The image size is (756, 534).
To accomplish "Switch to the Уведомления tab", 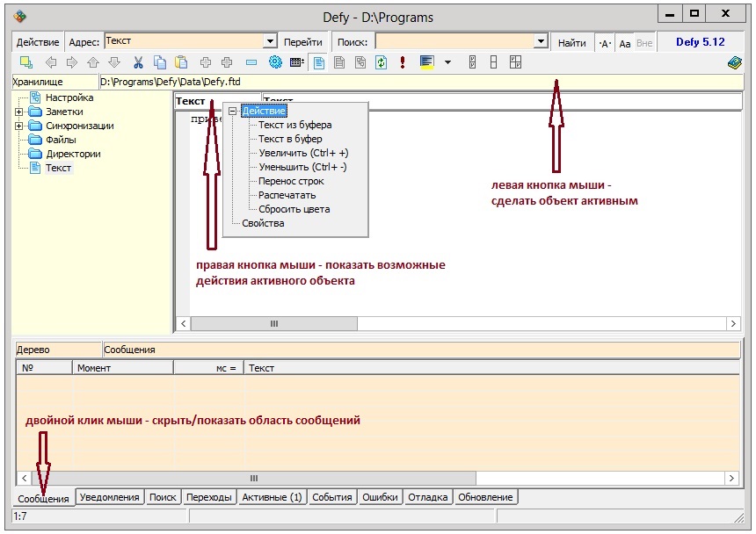I will pos(110,497).
